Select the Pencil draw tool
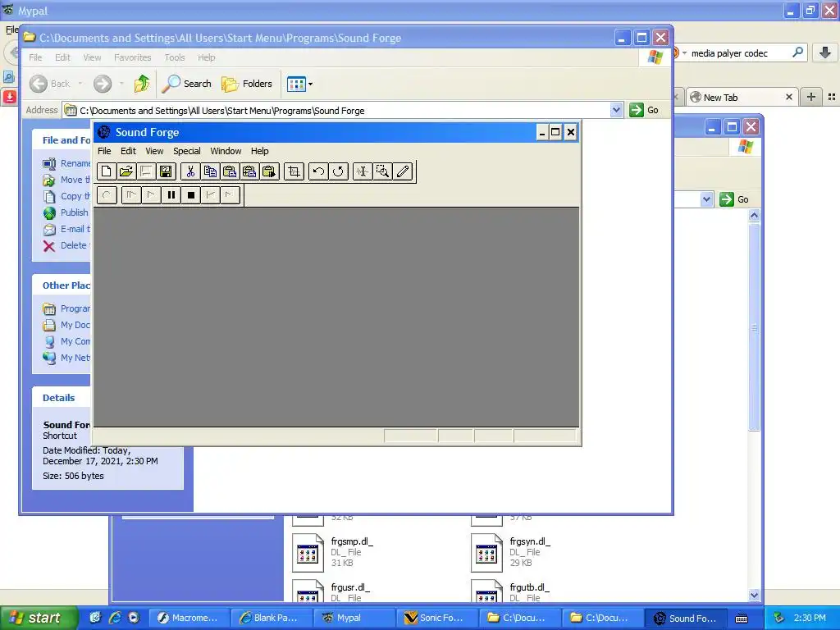Image resolution: width=840 pixels, height=630 pixels. click(402, 171)
